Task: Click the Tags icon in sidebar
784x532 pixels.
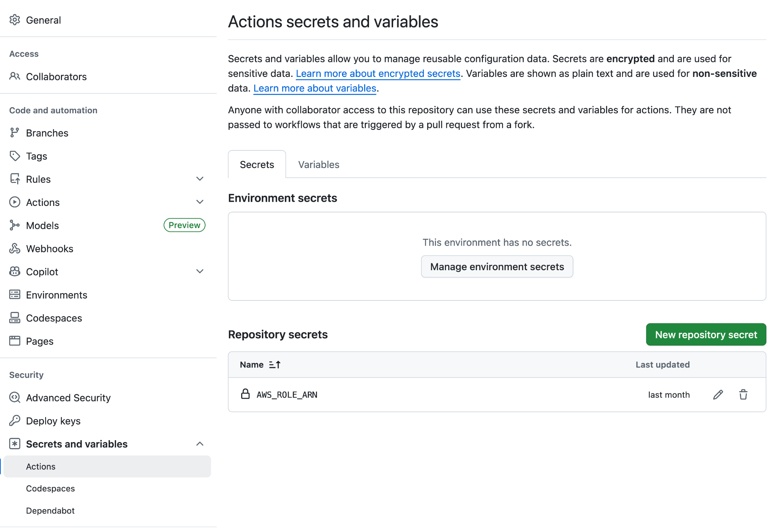Action: (15, 156)
